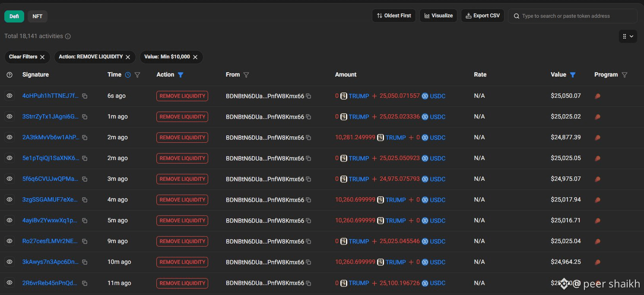The image size is (644, 295).
Task: Click From address in 5m ago row
Action: [x=265, y=221]
